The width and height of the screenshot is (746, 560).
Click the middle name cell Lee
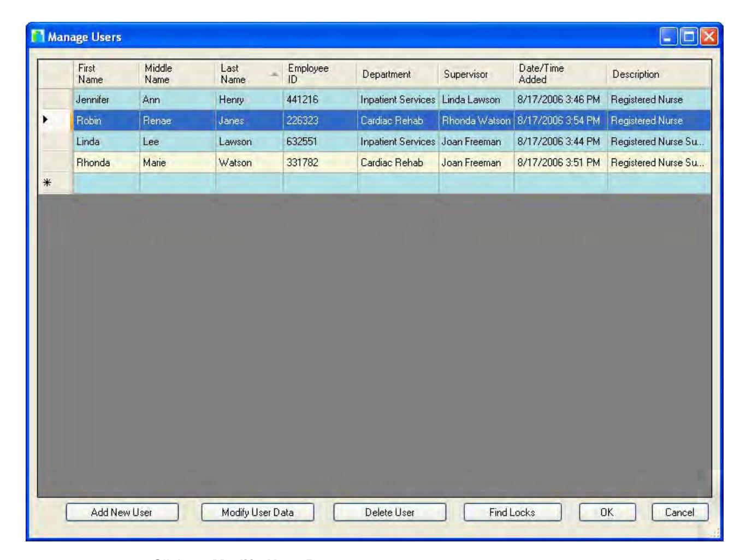(177, 142)
